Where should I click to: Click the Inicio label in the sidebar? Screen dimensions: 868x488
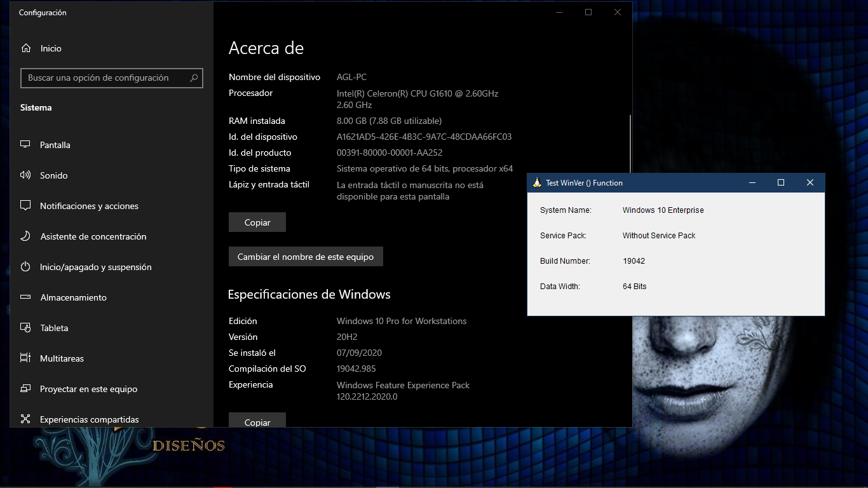pyautogui.click(x=51, y=48)
